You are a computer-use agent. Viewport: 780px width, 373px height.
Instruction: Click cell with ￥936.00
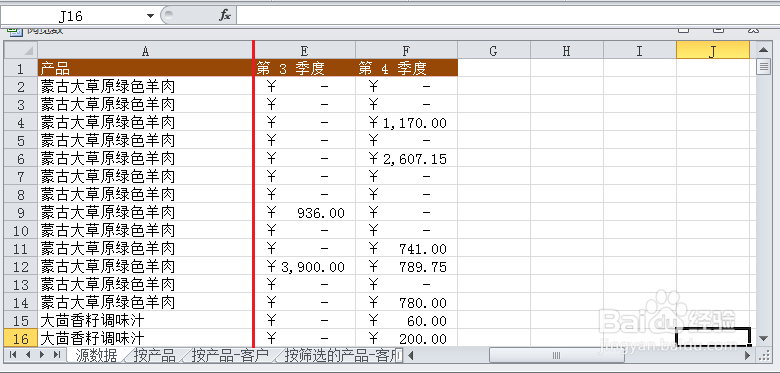305,212
